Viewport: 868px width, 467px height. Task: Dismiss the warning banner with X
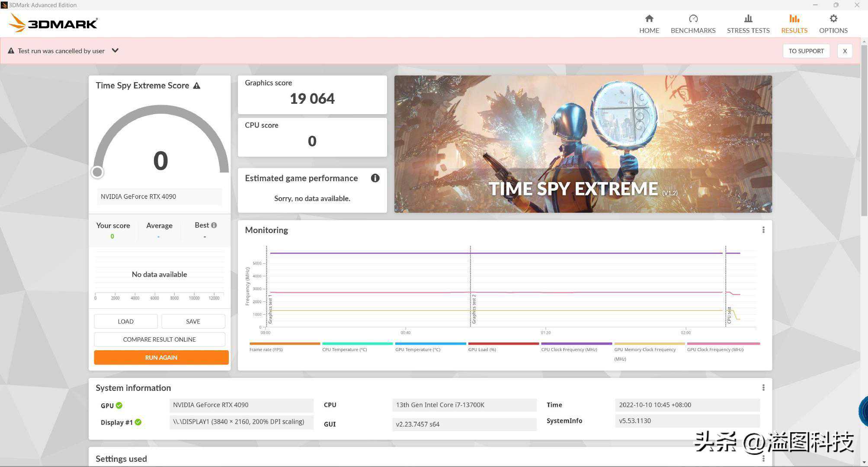tap(844, 51)
